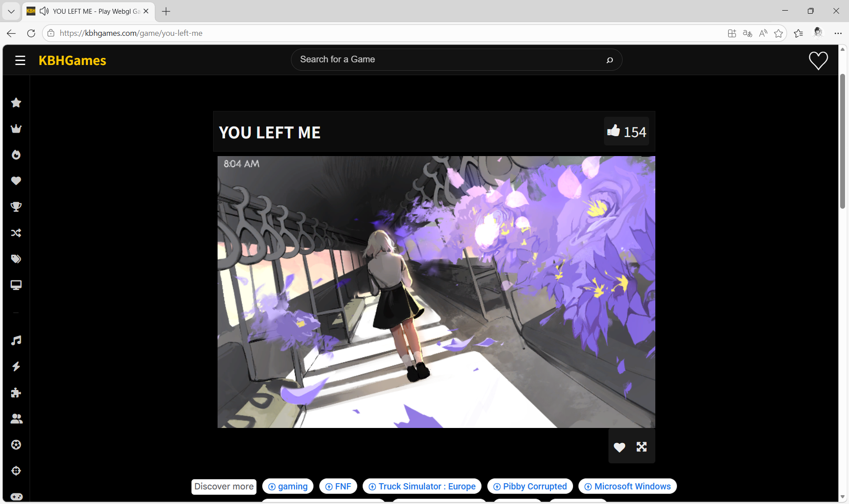This screenshot has width=849, height=504.
Task: Click the game canvas artwork
Action: [x=436, y=292]
